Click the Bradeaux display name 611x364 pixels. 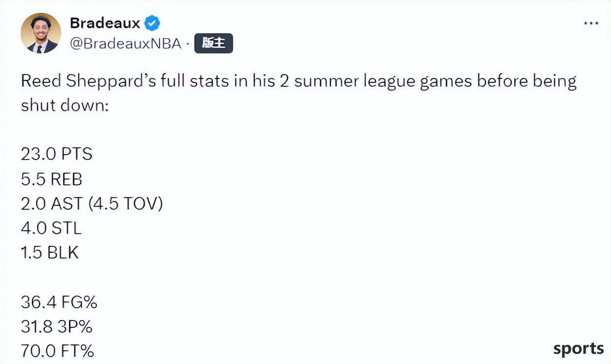[105, 22]
